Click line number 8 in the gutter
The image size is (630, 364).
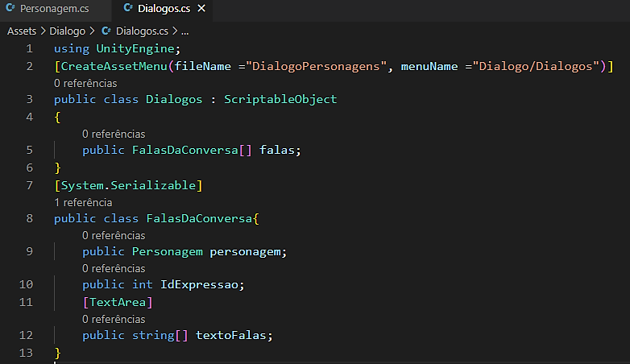click(x=29, y=218)
